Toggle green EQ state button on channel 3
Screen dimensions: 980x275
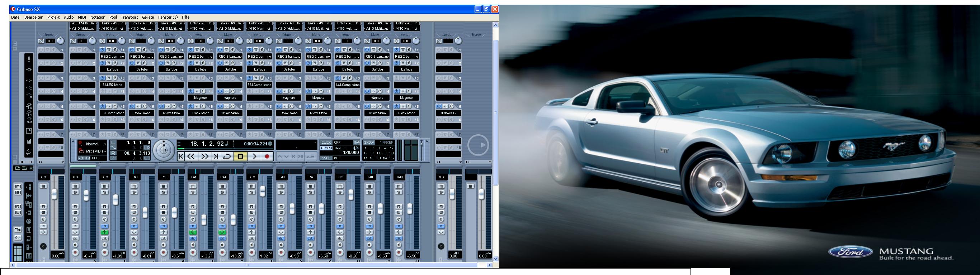coord(105,232)
